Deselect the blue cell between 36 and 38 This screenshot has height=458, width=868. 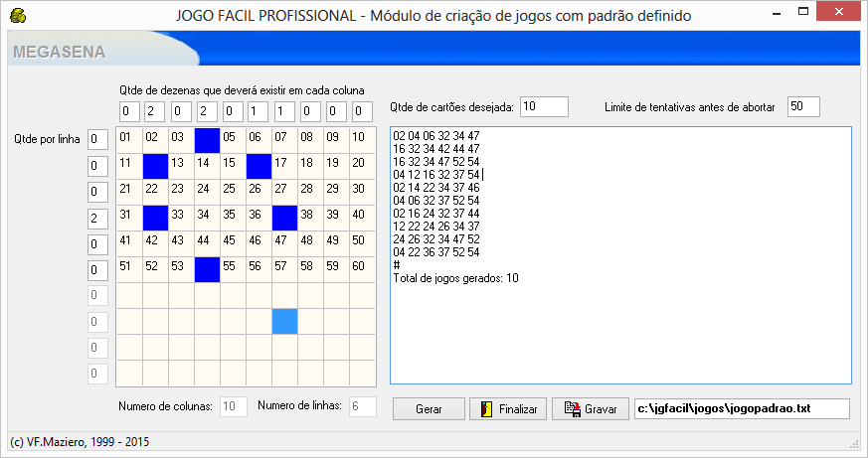[x=284, y=218]
